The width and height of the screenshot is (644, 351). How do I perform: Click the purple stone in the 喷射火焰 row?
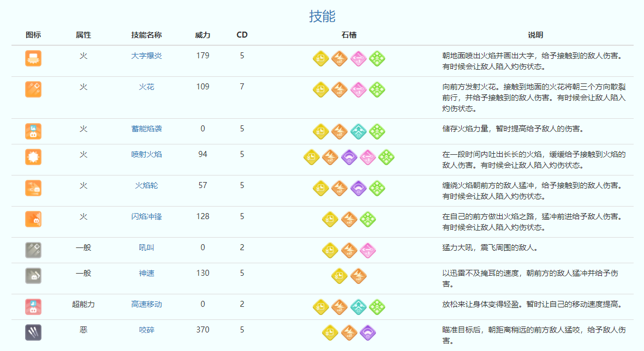coord(349,157)
